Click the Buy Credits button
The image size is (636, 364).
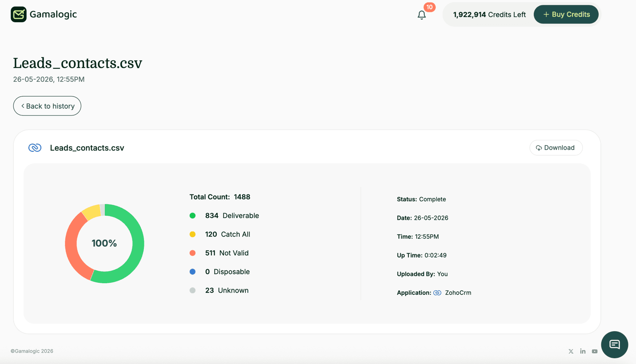click(566, 14)
